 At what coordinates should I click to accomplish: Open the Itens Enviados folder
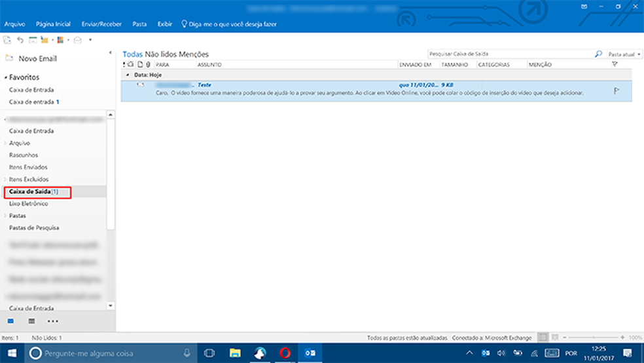click(x=28, y=167)
